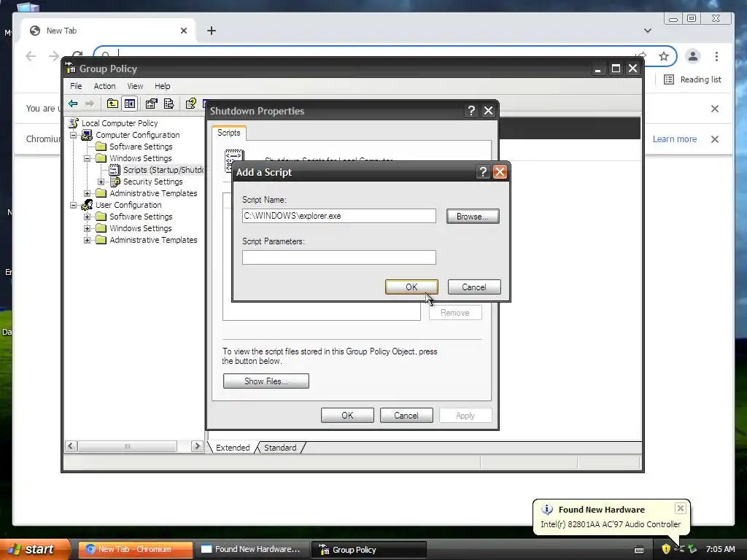Click the Chromium back navigation arrow
The image size is (747, 560).
[x=31, y=56]
